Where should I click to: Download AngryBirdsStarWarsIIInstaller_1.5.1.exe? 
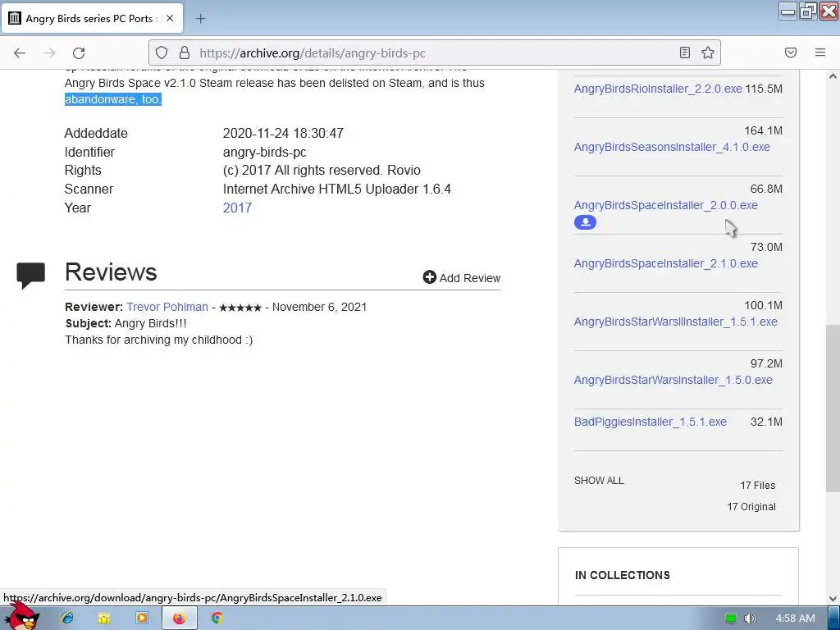(x=676, y=322)
